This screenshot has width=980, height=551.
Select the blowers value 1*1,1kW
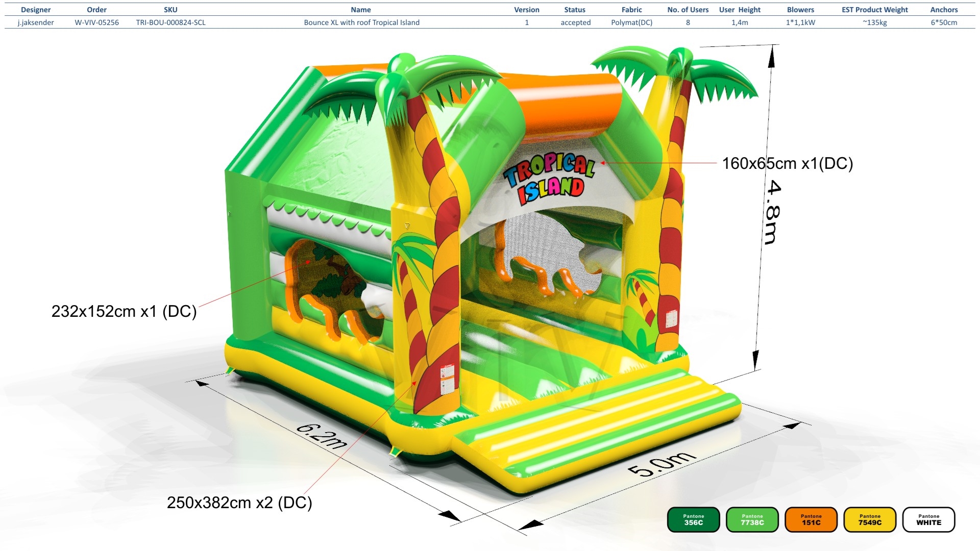click(800, 22)
